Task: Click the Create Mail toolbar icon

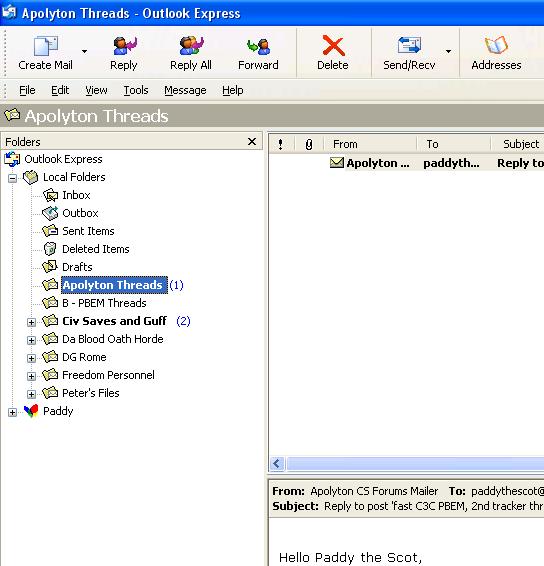Action: tap(45, 46)
